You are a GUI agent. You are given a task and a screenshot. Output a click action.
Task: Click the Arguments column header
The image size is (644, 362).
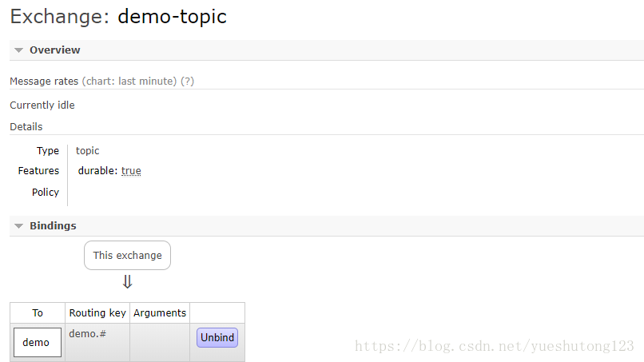160,313
